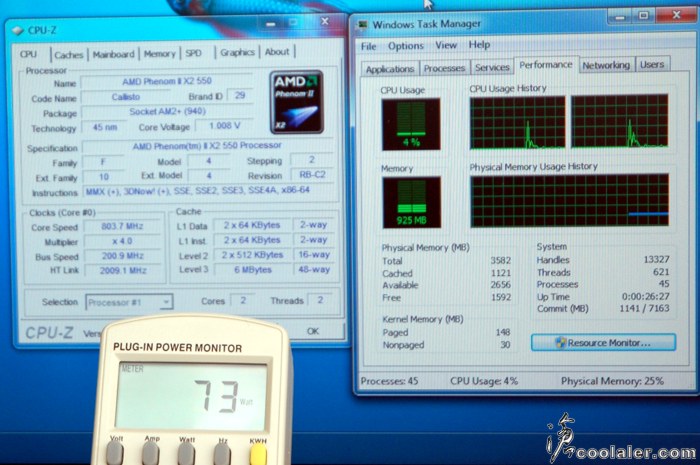Screen dimensions: 700x465
Task: Minimize the CPU-Z window
Action: point(271,23)
